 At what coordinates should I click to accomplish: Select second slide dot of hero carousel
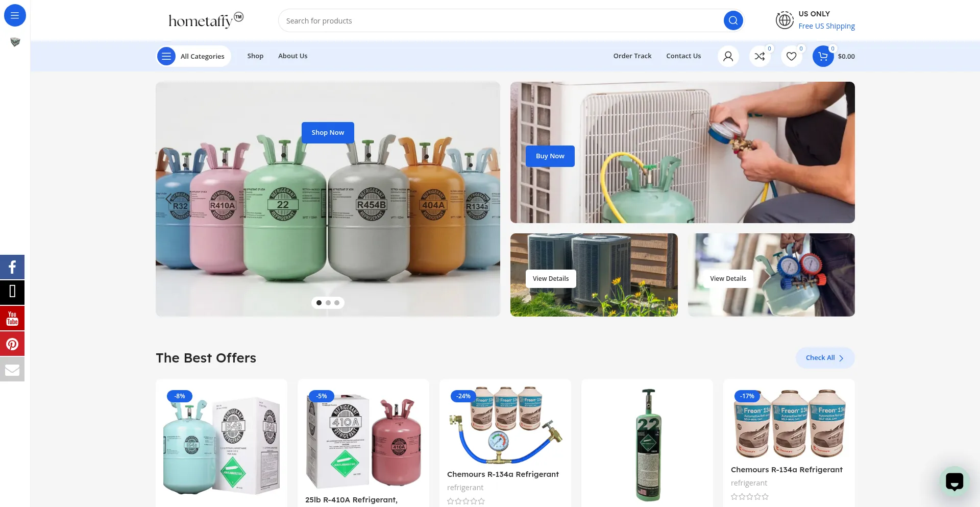coord(328,303)
